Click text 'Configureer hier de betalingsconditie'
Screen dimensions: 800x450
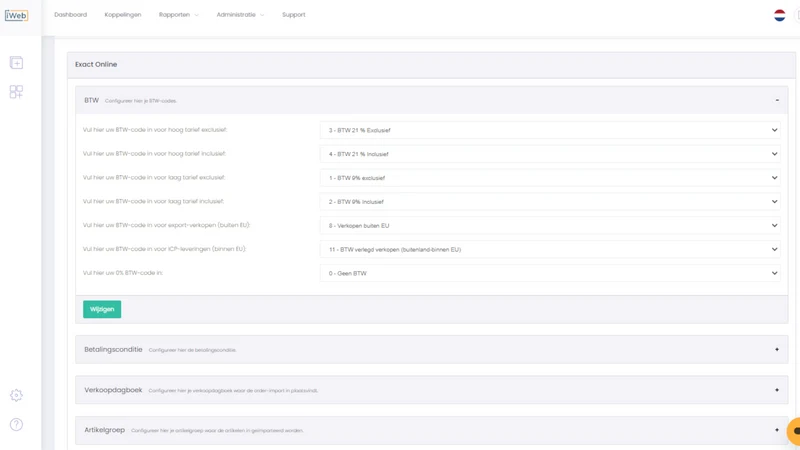point(192,350)
